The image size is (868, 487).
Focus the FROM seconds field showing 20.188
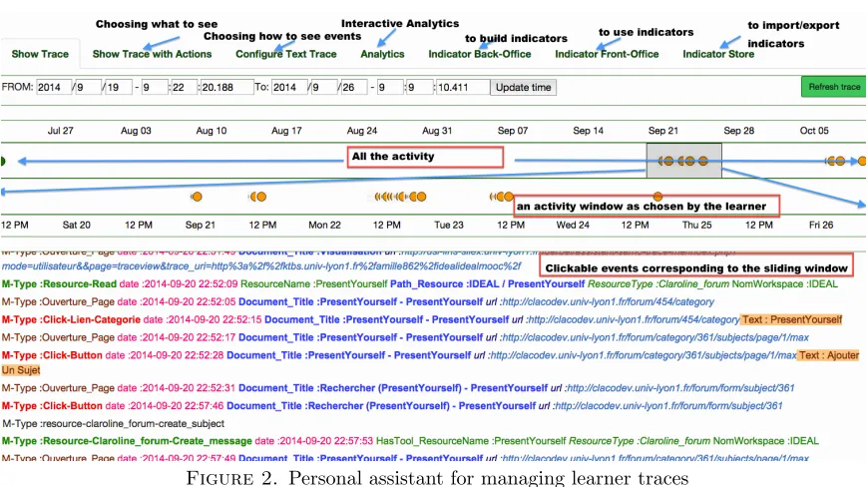(226, 88)
